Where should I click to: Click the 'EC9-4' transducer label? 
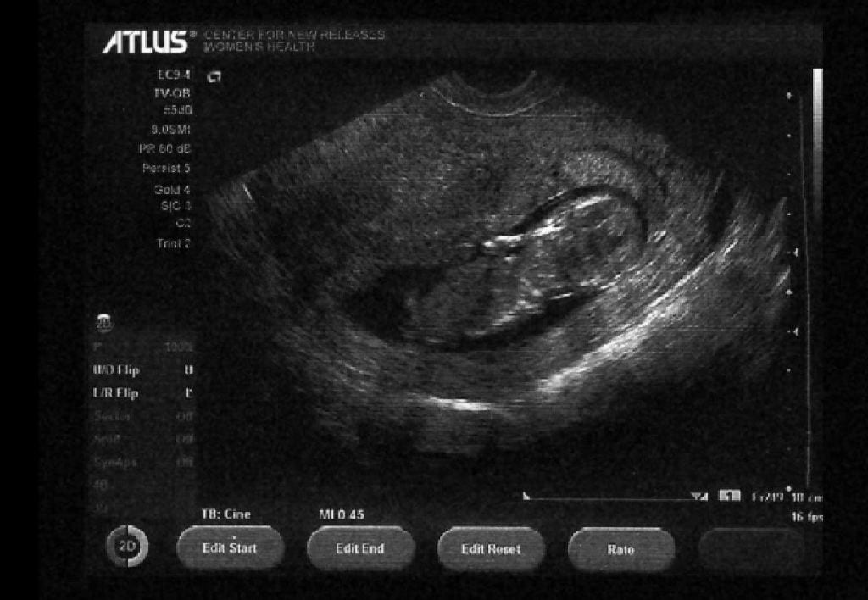pos(174,75)
